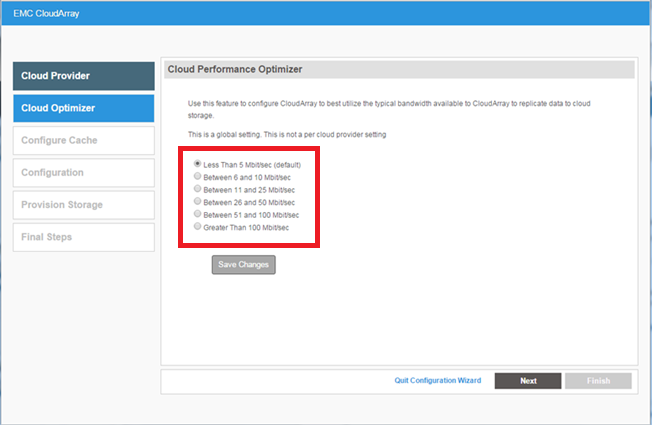
Task: Quit Configuration Wizard link
Action: click(437, 380)
